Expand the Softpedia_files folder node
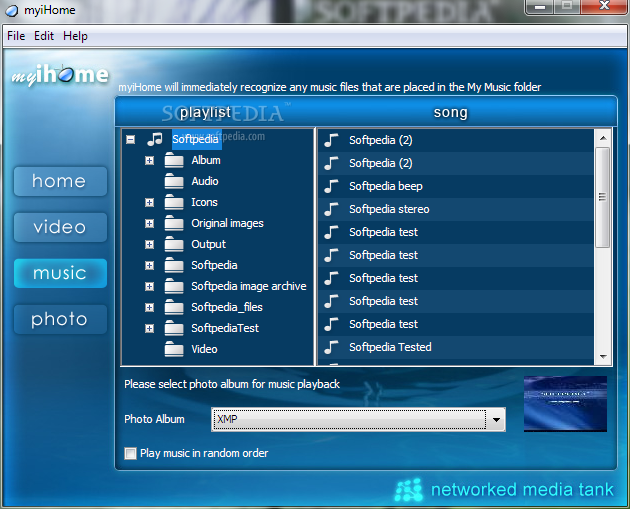The image size is (630, 509). click(149, 307)
